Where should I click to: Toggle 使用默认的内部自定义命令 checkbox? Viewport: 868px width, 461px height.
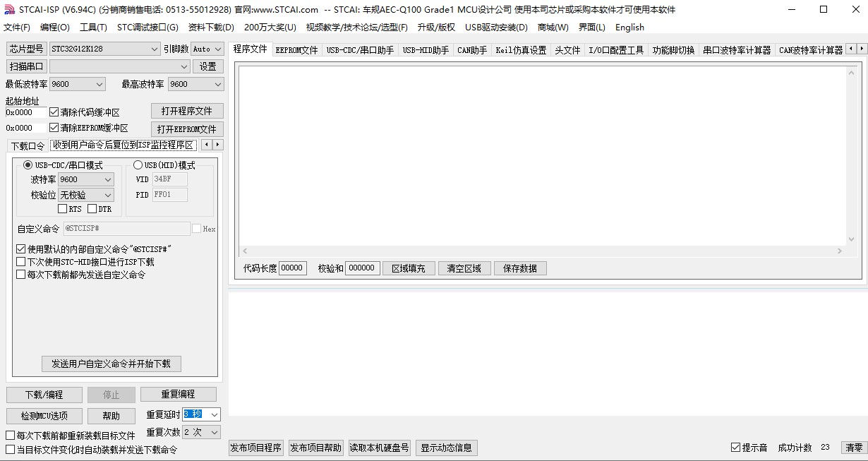(x=20, y=249)
